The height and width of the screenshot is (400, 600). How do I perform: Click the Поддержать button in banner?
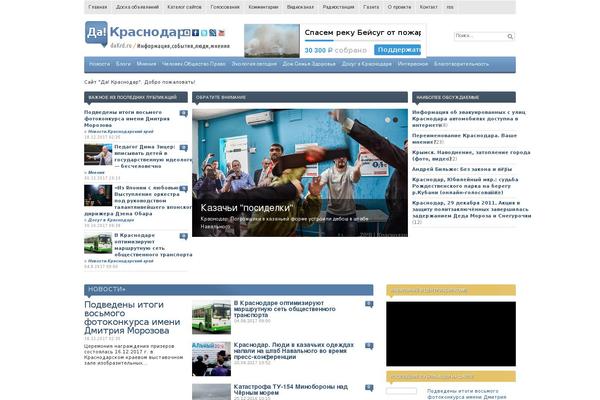[x=398, y=50]
